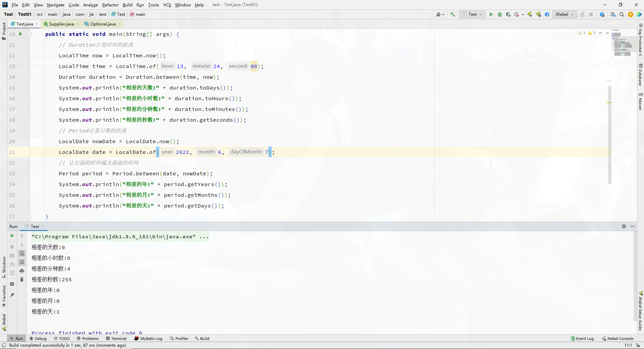Viewport: 644px width, 349px height.
Task: Click the editor vertical scrollbar thumb
Action: 609,135
